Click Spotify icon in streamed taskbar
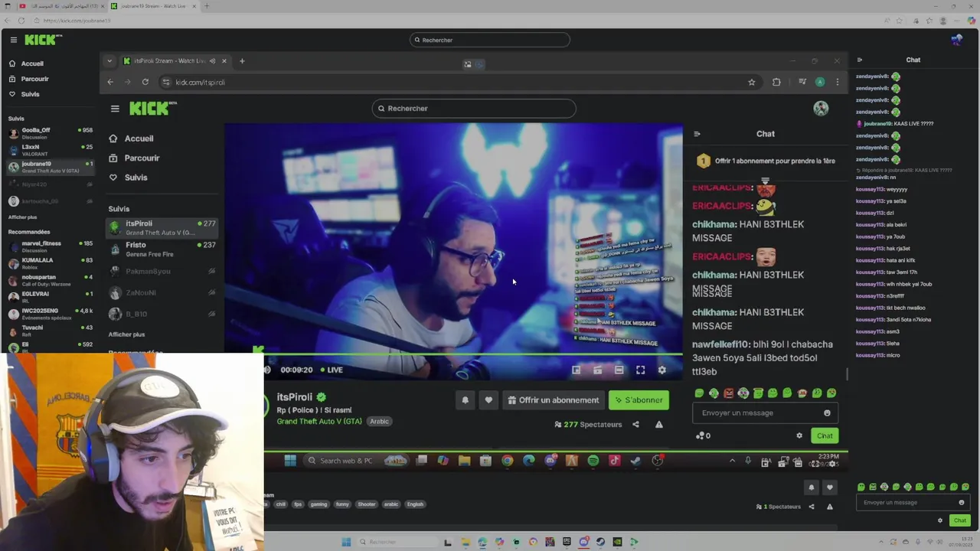 point(593,461)
